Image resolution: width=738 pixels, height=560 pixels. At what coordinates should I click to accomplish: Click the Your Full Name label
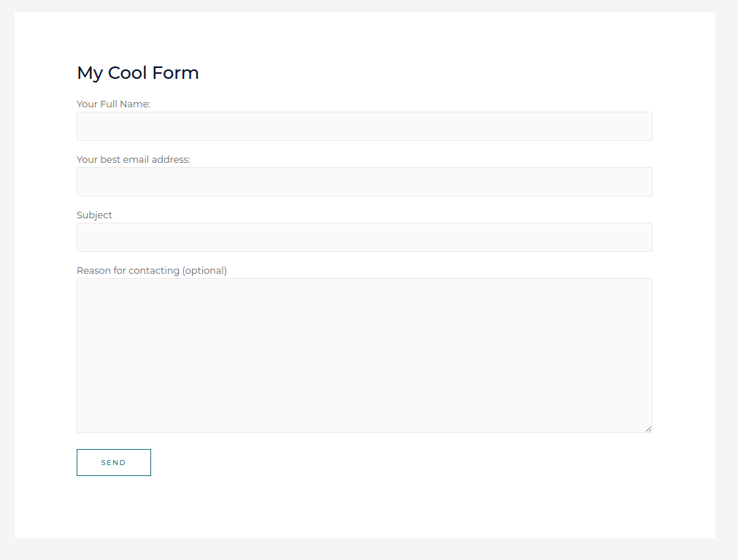(x=113, y=104)
